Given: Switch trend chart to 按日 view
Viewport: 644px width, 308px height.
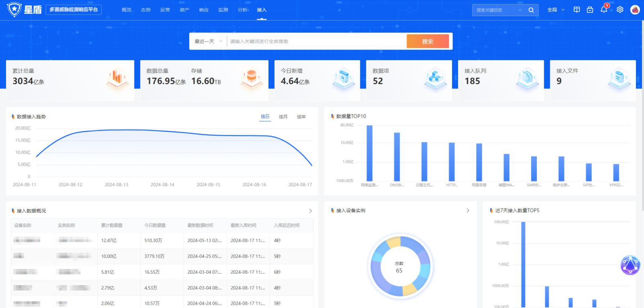Looking at the screenshot, I should (x=265, y=117).
